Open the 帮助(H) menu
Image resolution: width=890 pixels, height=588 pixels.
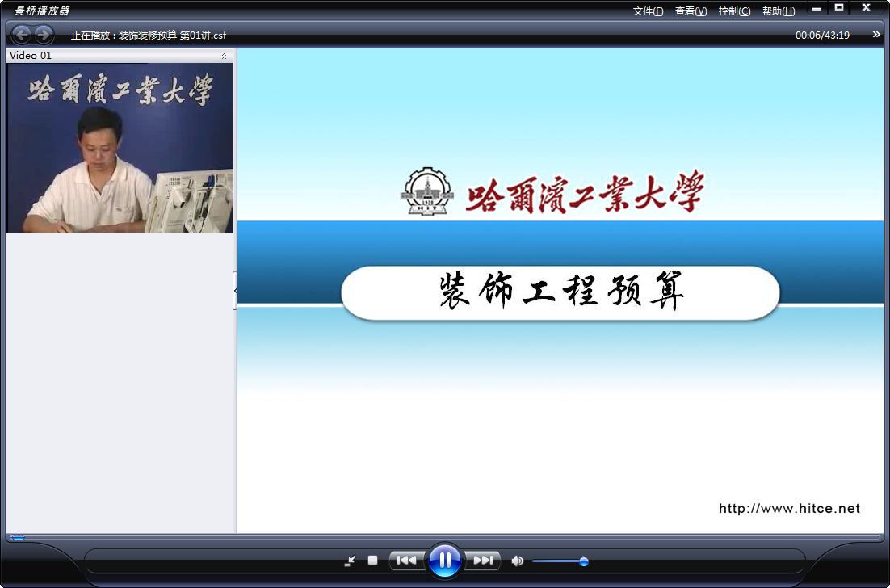tap(779, 10)
